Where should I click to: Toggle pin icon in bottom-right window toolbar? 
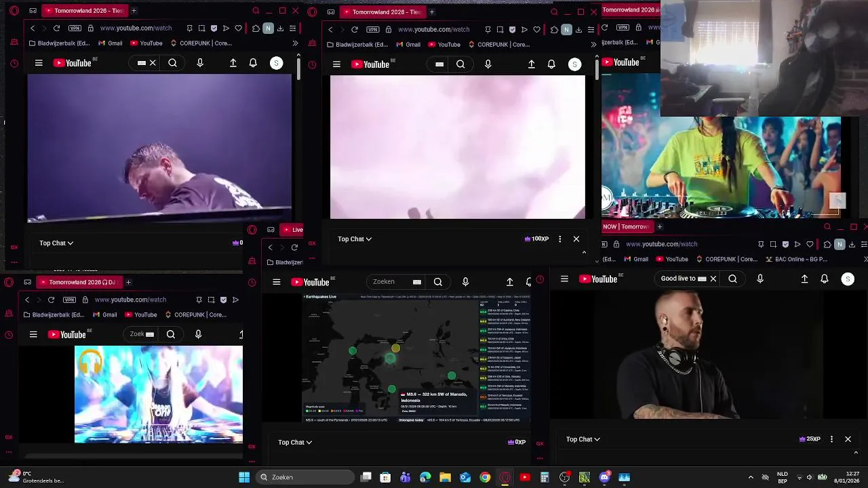761,244
